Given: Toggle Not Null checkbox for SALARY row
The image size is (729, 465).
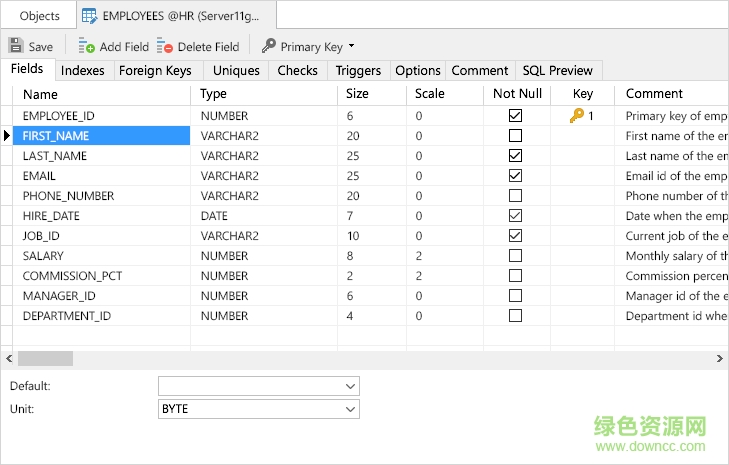Looking at the screenshot, I should pos(515,256).
